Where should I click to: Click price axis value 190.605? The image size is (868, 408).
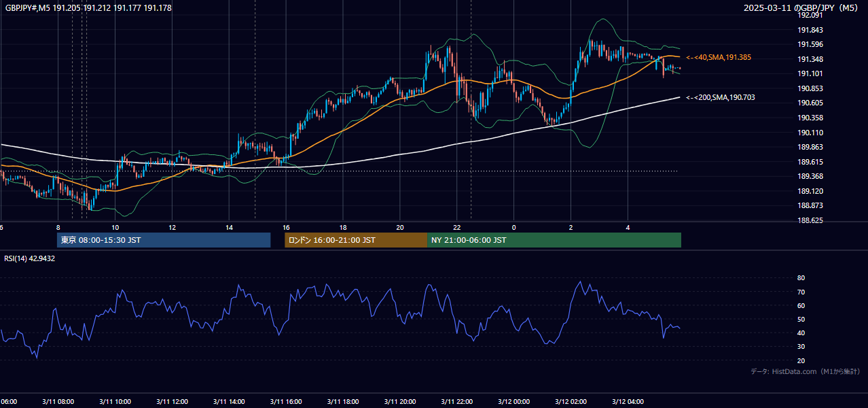coord(810,103)
